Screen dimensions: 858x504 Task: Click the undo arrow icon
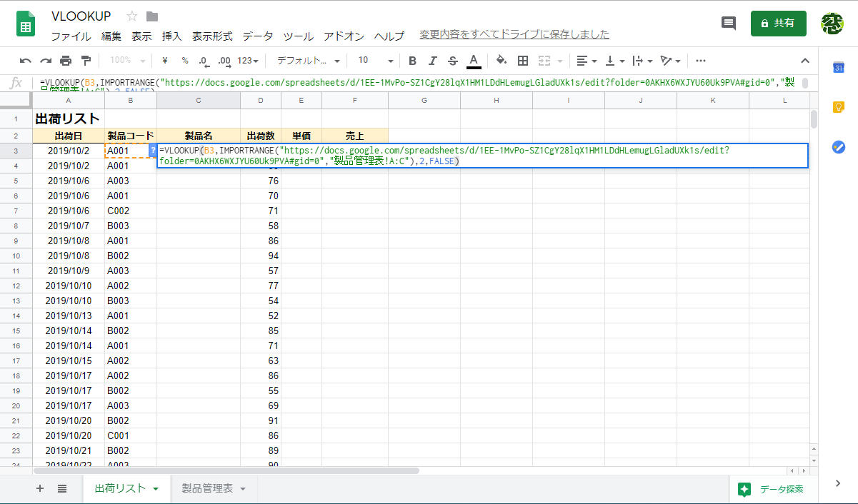pos(26,61)
